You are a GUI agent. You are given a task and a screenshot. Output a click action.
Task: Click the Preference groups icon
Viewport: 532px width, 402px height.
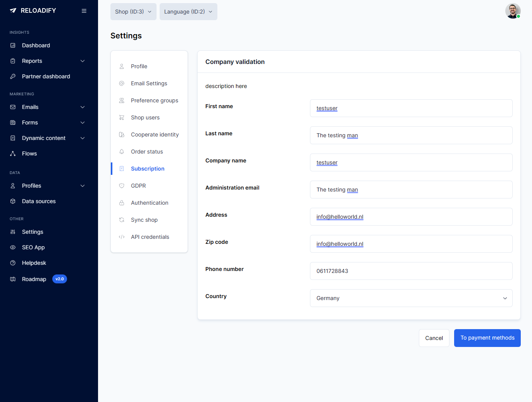click(122, 100)
